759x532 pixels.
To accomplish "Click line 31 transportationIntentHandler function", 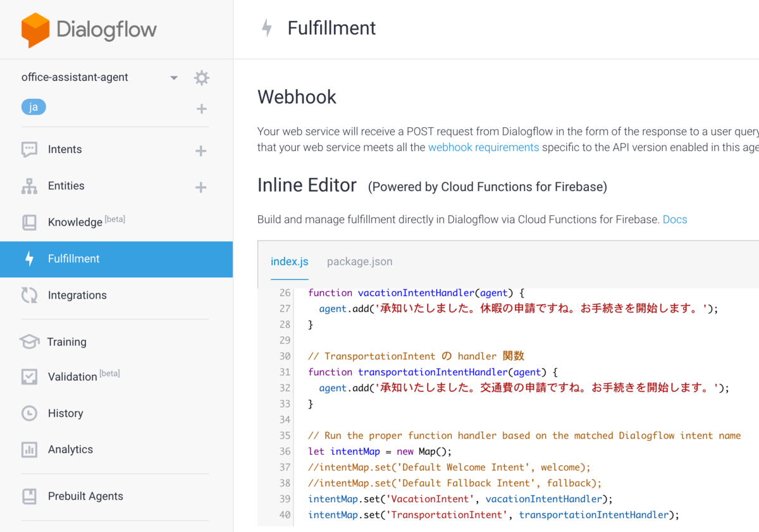I will click(433, 372).
